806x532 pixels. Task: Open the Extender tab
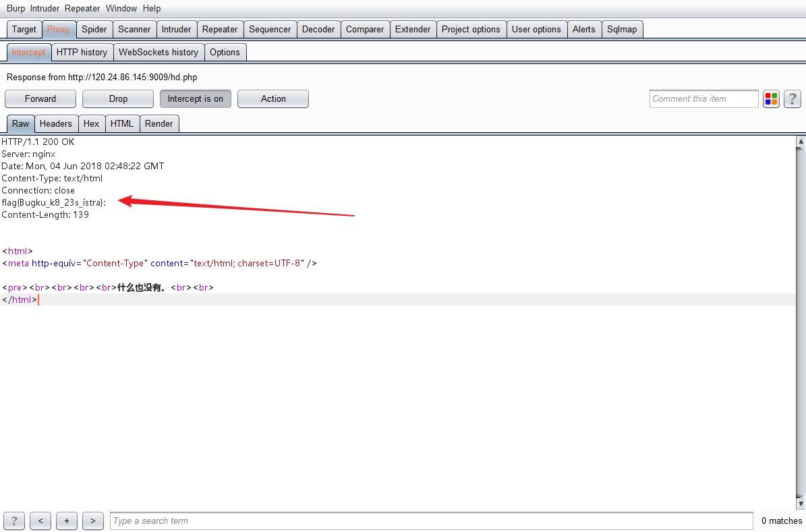coord(413,29)
